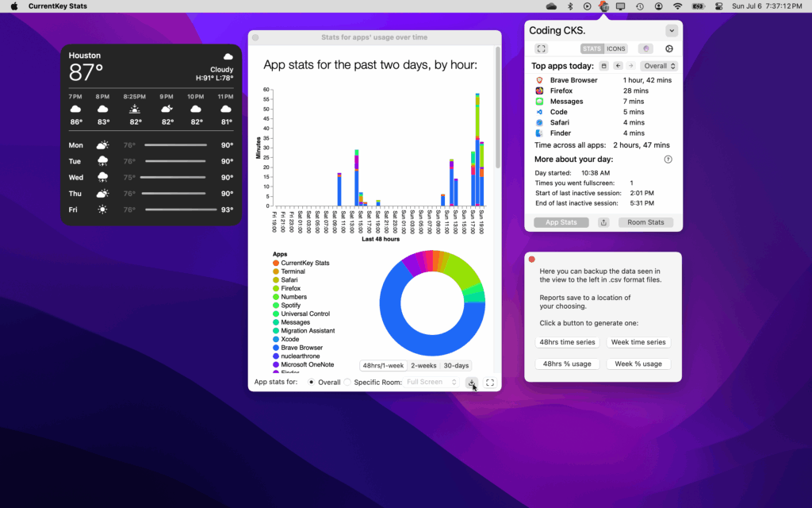Open the Full Screen room dropdown
The height and width of the screenshot is (508, 812).
coord(431,383)
